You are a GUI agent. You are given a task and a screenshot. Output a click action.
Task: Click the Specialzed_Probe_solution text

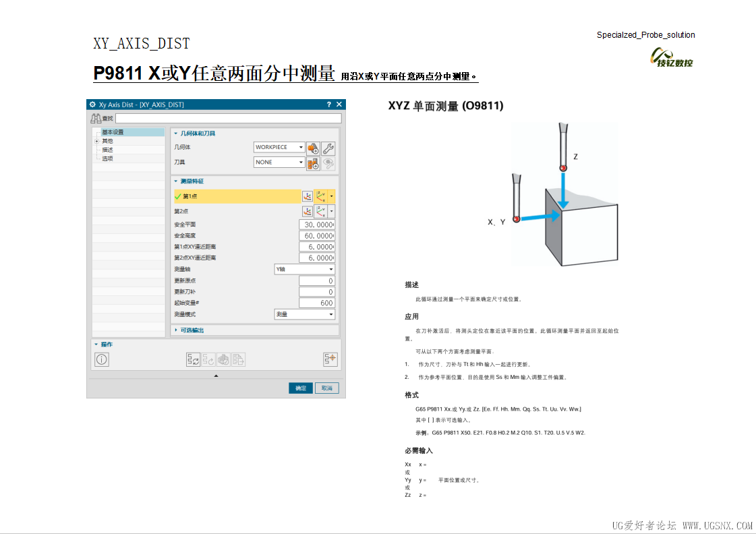point(645,34)
